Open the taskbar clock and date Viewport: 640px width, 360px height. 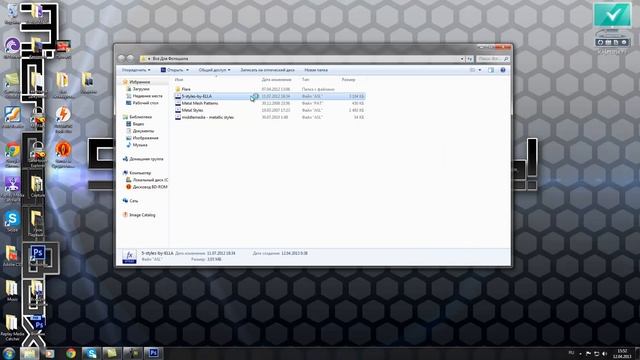coord(622,353)
